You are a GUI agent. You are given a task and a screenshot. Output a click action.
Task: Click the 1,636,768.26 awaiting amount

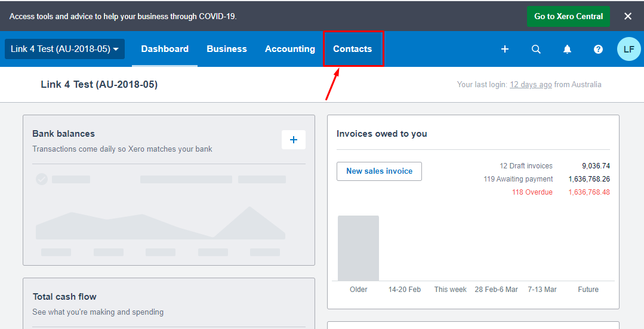click(x=589, y=179)
